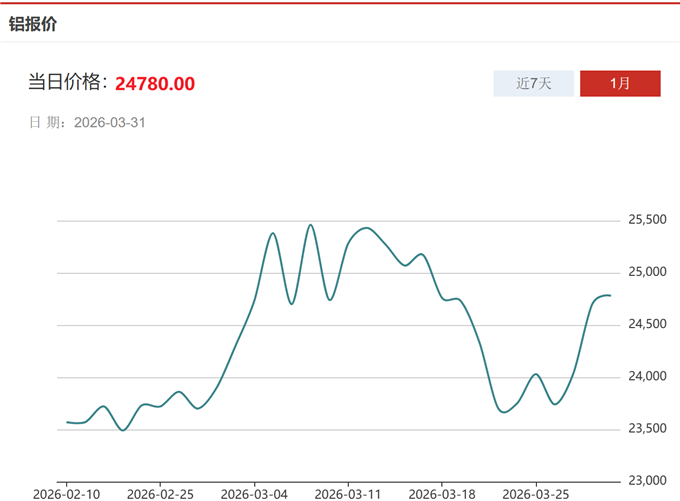Click the red 24780.00 price value
This screenshot has height=501, width=680.
[x=155, y=83]
